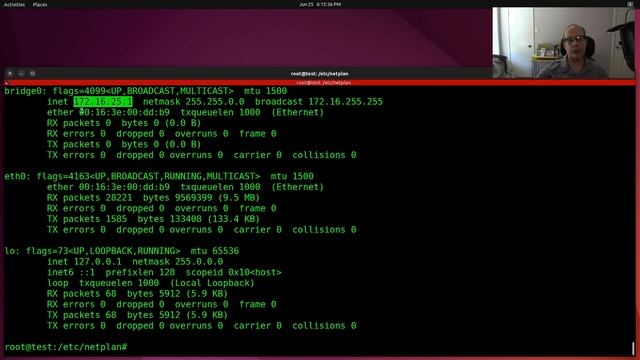Viewport: 640px width, 360px height.
Task: Open the Places menu
Action: coord(40,4)
